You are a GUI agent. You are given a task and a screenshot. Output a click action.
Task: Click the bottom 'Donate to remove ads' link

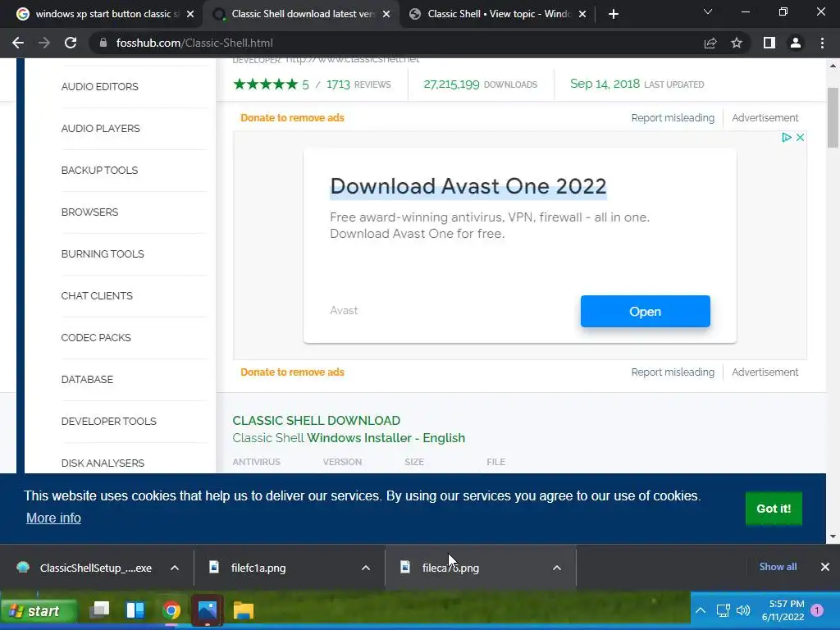[292, 372]
